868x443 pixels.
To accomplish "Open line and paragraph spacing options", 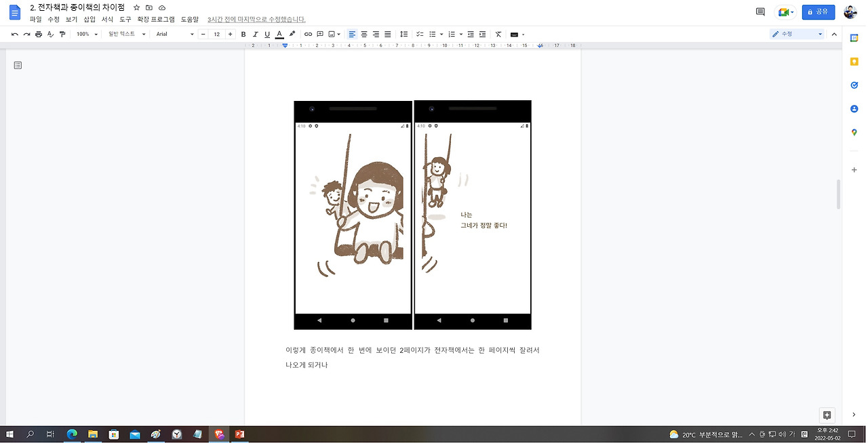I will click(x=404, y=34).
